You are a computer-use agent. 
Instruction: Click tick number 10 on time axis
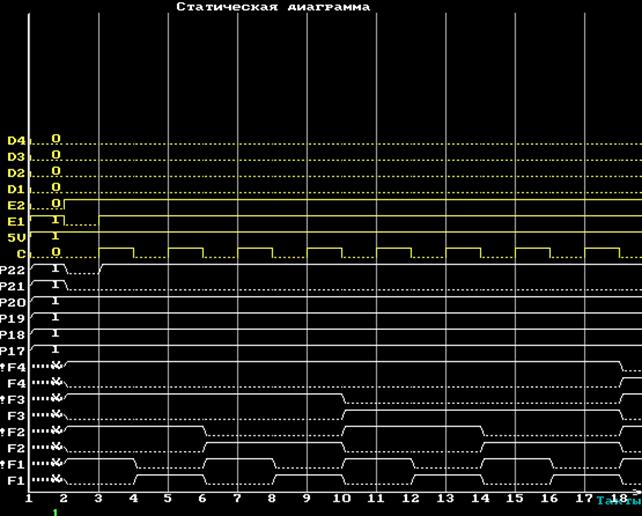coord(341,498)
